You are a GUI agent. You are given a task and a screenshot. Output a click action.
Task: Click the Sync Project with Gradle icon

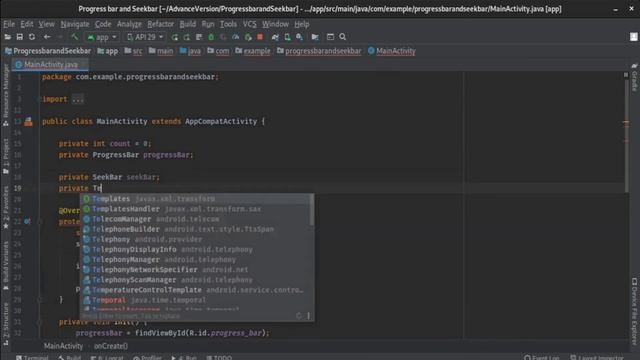point(275,37)
